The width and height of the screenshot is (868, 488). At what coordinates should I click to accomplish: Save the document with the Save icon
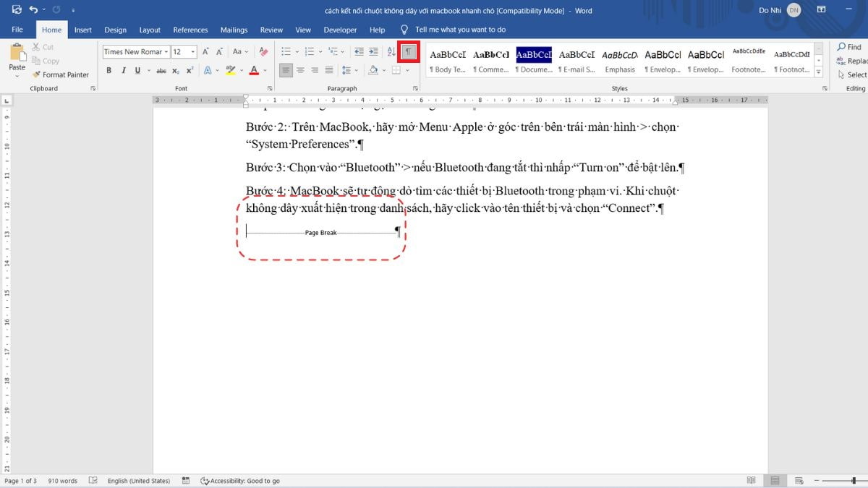tap(17, 9)
